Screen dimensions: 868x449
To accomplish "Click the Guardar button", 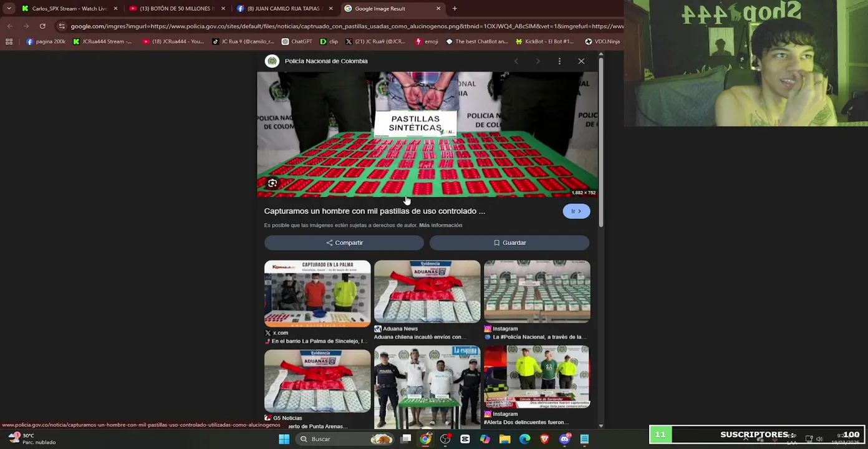I will [x=509, y=243].
